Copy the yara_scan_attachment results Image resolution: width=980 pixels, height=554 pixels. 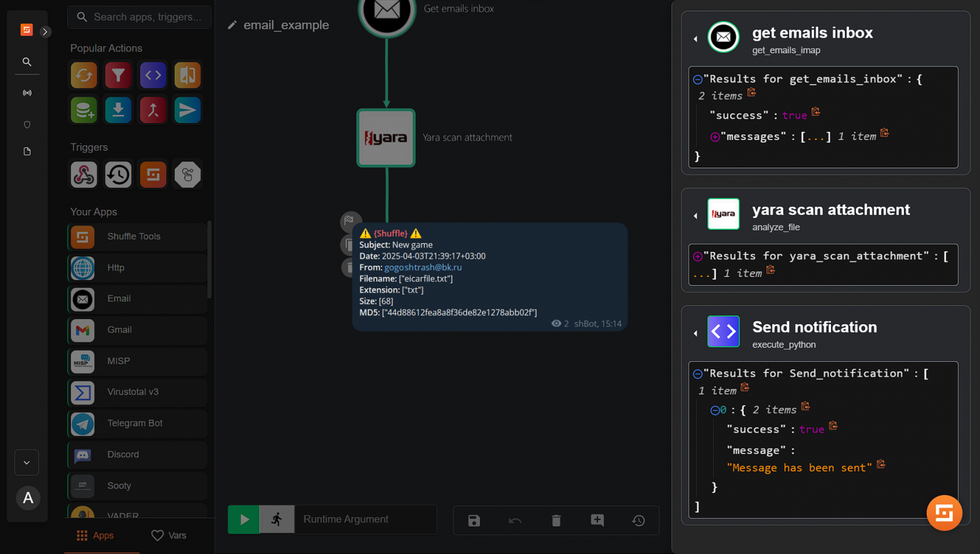point(771,270)
